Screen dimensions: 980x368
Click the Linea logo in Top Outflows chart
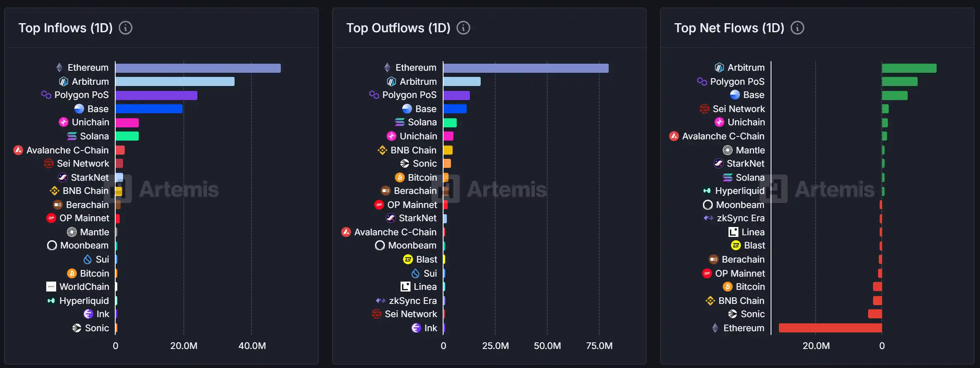(x=406, y=287)
